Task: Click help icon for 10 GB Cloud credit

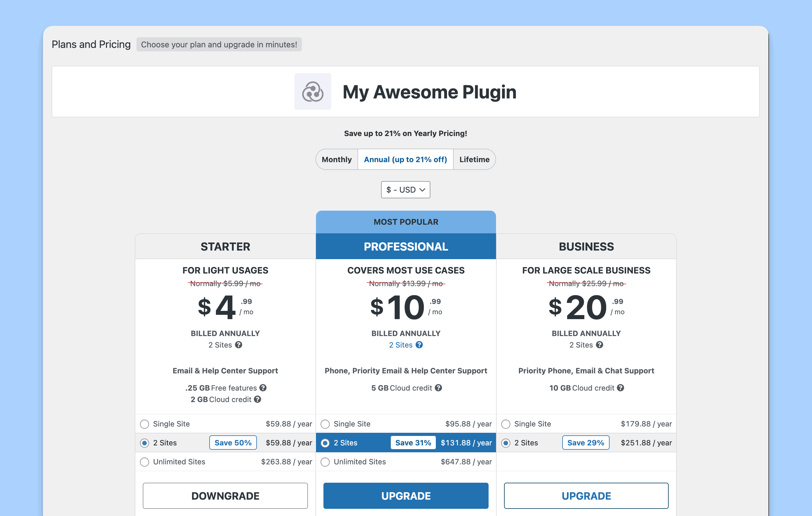Action: point(620,388)
